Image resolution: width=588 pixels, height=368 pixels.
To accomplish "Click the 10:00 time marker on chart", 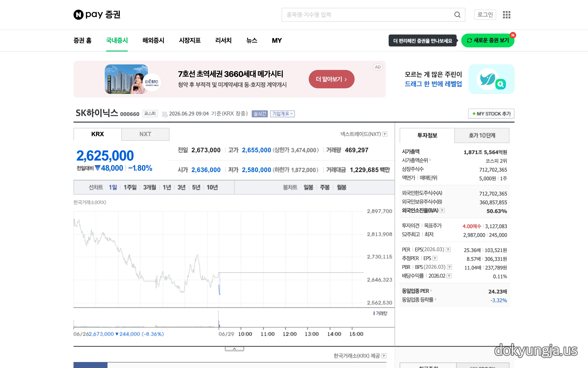I will coord(245,334).
